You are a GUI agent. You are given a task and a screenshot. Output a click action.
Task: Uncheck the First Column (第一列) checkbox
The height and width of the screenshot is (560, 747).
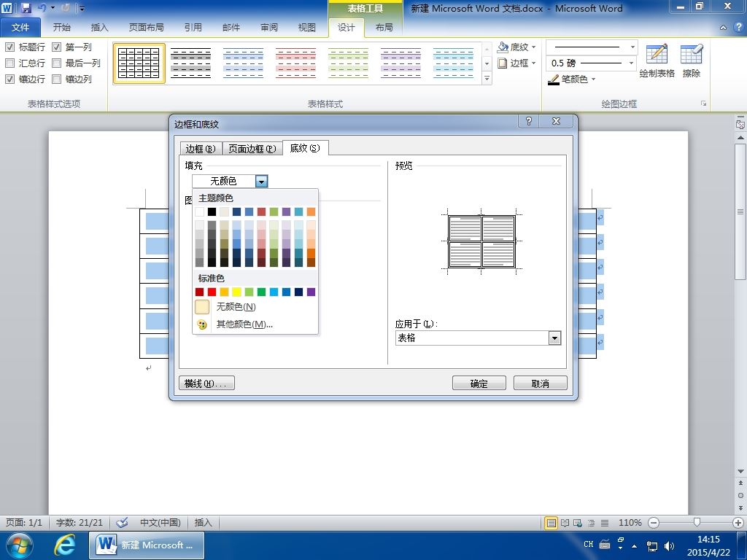pyautogui.click(x=56, y=47)
